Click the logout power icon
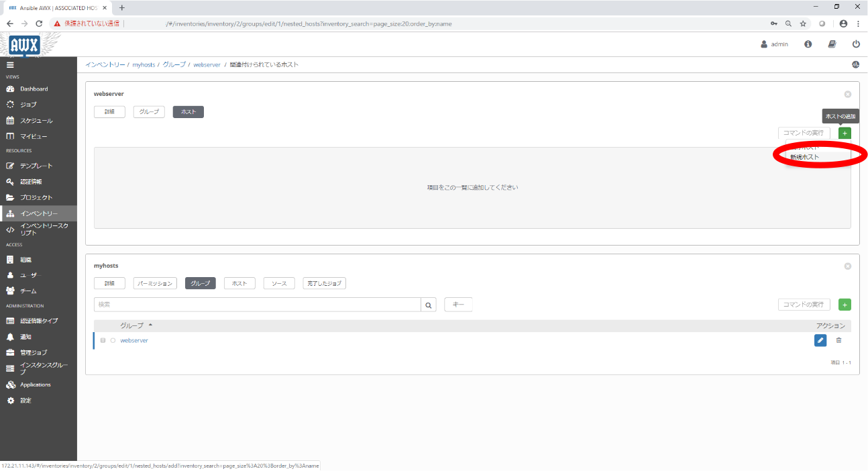868x471 pixels. tap(856, 44)
